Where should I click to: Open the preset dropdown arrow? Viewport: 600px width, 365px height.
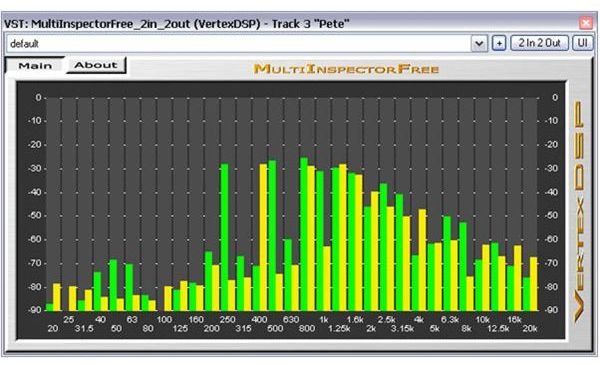pyautogui.click(x=479, y=44)
